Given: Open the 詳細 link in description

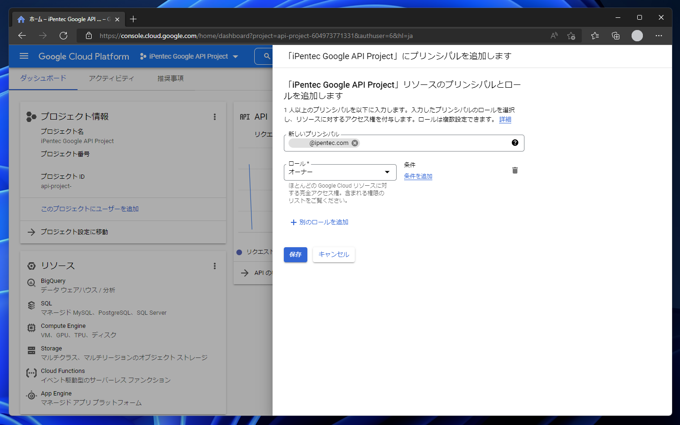Looking at the screenshot, I should pyautogui.click(x=505, y=119).
